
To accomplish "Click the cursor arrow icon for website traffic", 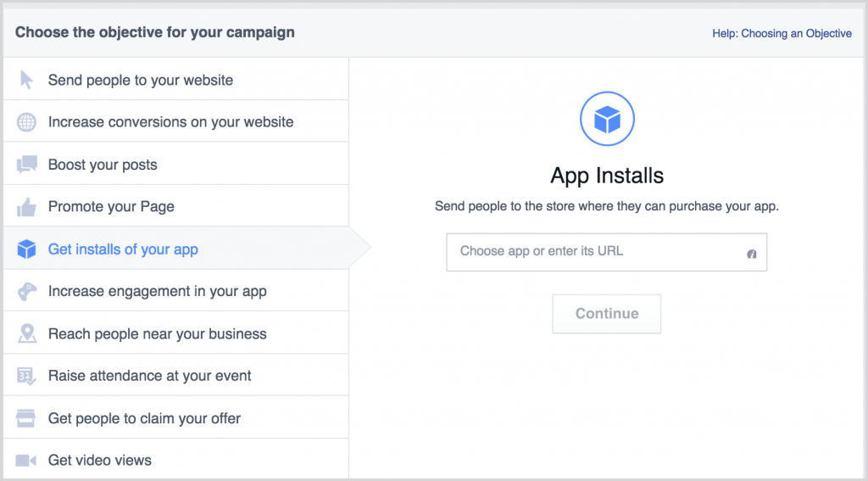I will pos(26,80).
